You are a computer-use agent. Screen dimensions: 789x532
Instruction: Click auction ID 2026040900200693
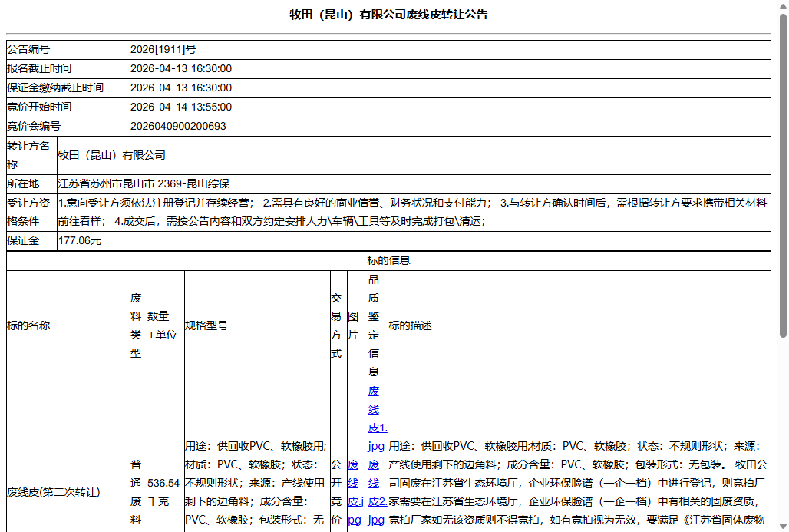tap(178, 127)
